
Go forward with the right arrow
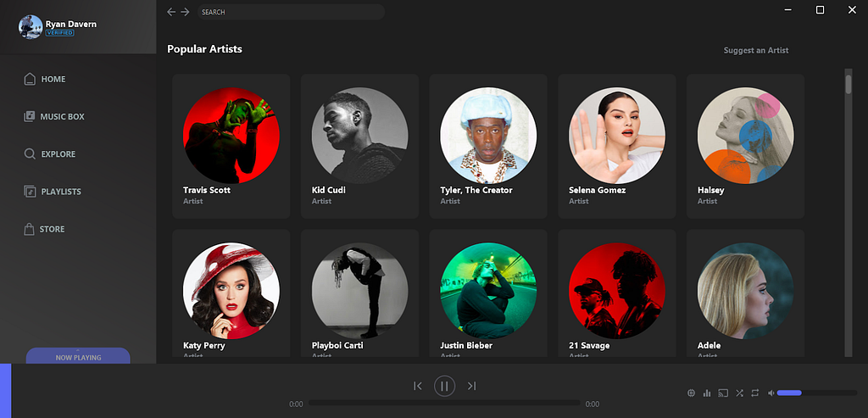(x=185, y=12)
